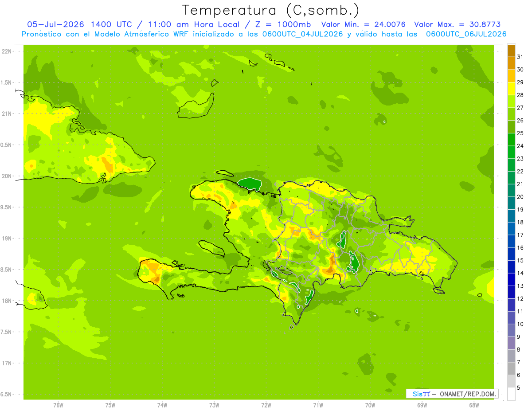Click the legend label '18'
Image resolution: width=532 pixels, height=411 pixels.
[x=520, y=222]
